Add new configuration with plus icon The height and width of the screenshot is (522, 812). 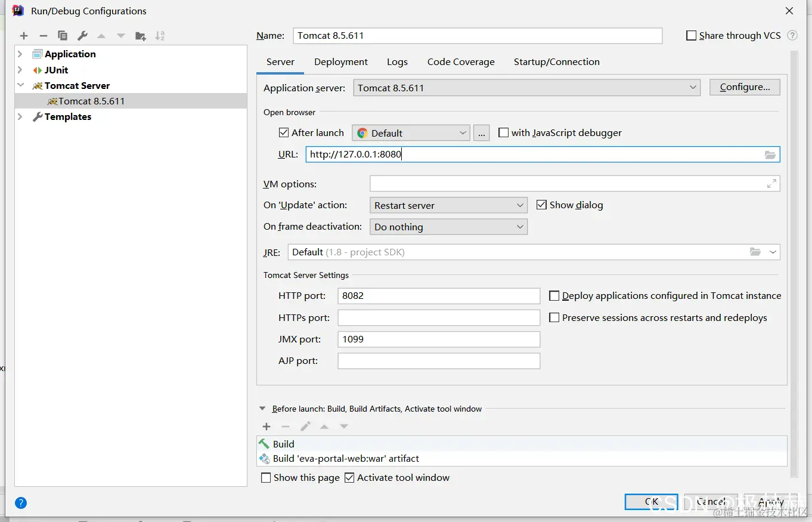(x=24, y=36)
